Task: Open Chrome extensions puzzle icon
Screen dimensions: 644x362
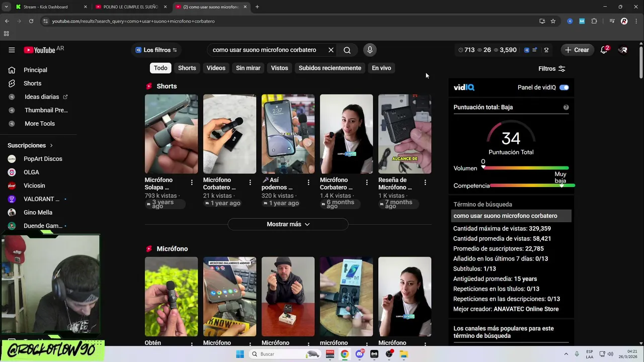Action: pyautogui.click(x=594, y=21)
